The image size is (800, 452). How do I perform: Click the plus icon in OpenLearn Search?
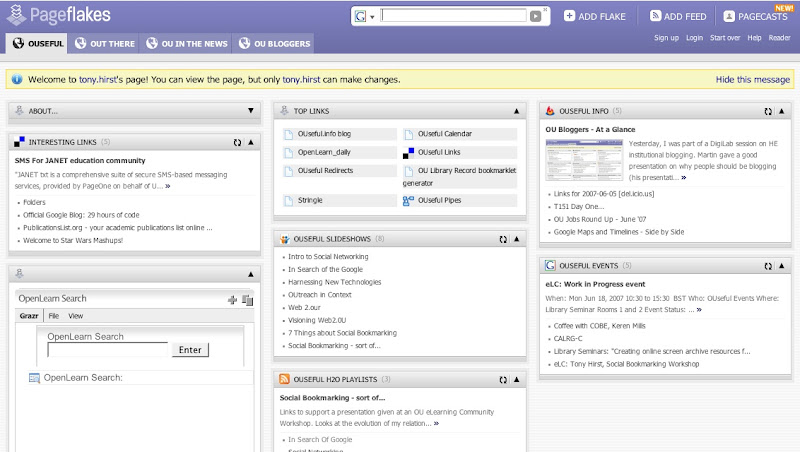click(x=233, y=299)
